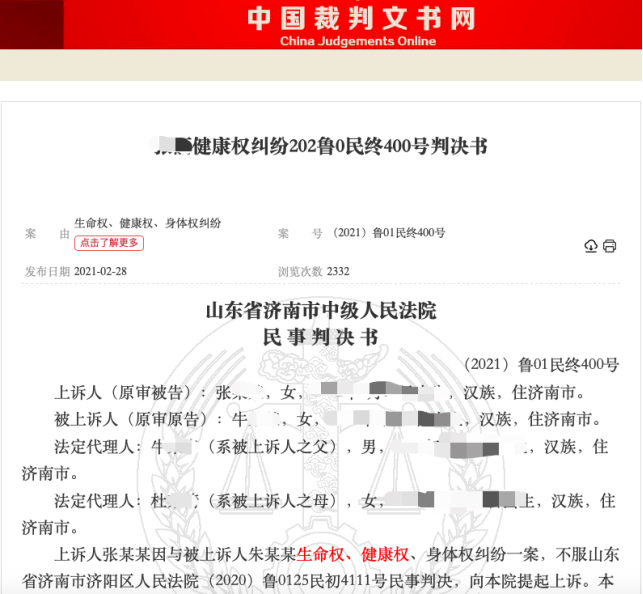Click the 中国裁判文书网 site logo title
This screenshot has width=643, height=594.
coord(361,19)
